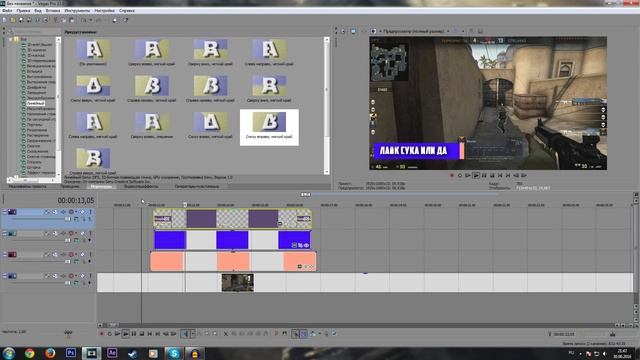Screen dimensions: 640x360
Task: Click Play in the timeline transport bar
Action: tap(126, 334)
